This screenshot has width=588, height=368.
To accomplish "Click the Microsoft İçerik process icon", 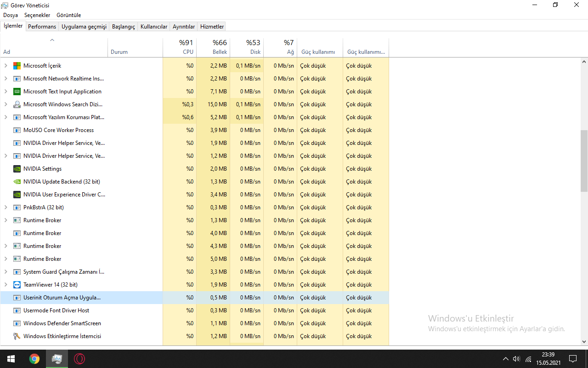I will (17, 66).
